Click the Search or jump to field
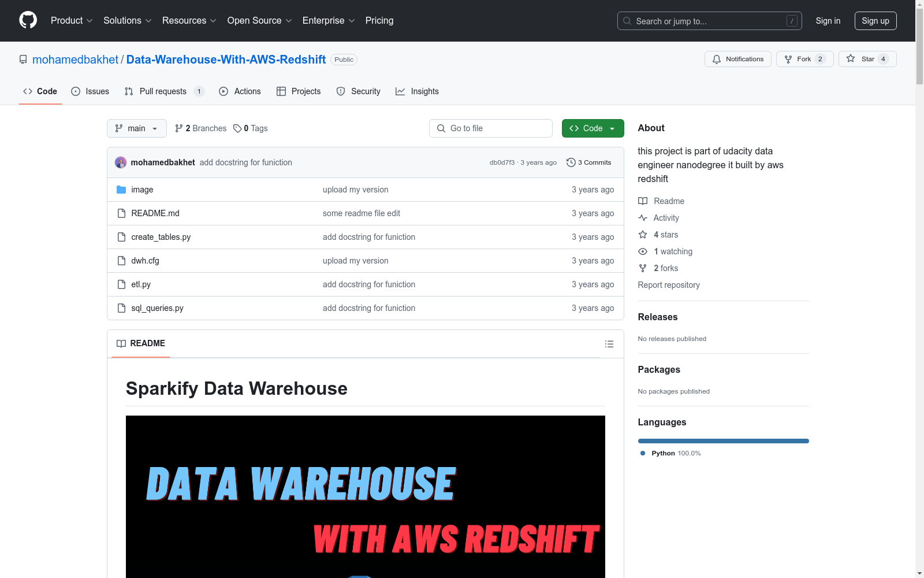Screen dimensions: 924x578 point(710,21)
